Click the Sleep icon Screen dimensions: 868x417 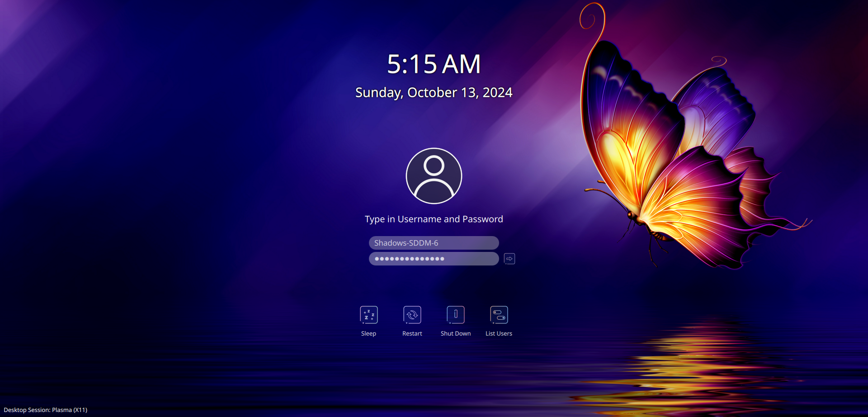click(369, 315)
